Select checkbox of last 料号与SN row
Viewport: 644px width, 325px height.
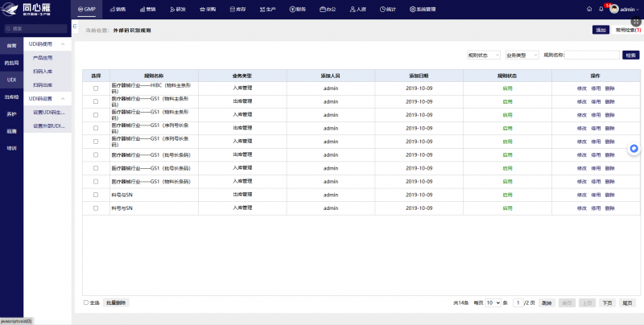(x=96, y=208)
